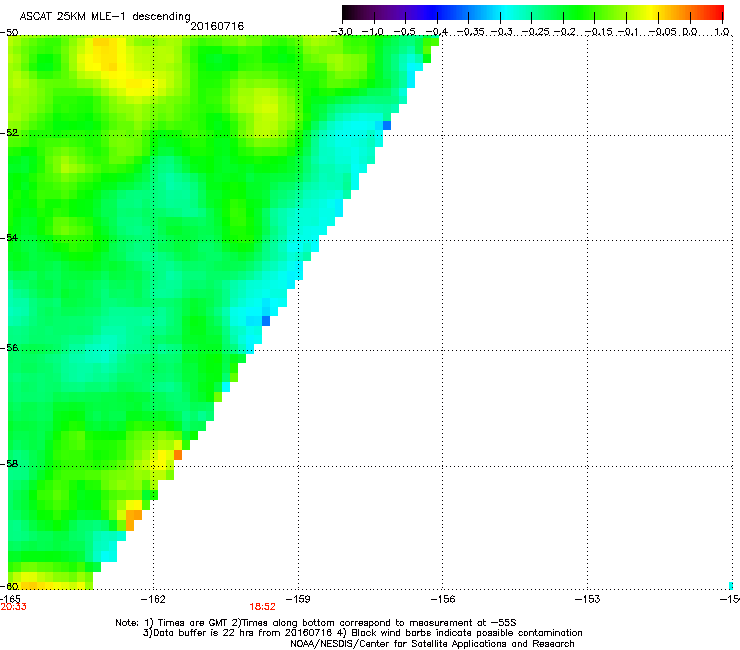Click the dark blue pixel near -52 latitude
The height and width of the screenshot is (650, 740).
(387, 126)
